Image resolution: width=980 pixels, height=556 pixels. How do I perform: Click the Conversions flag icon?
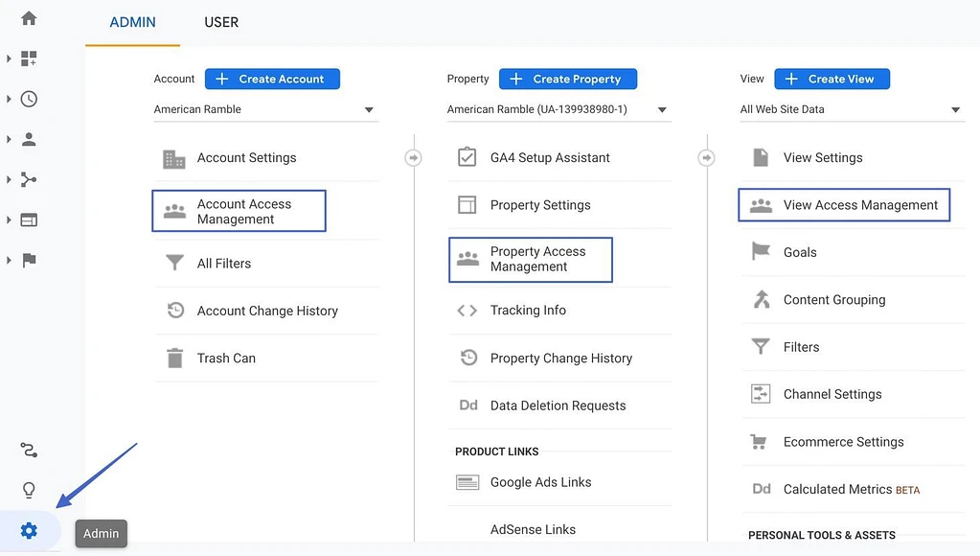click(x=29, y=260)
